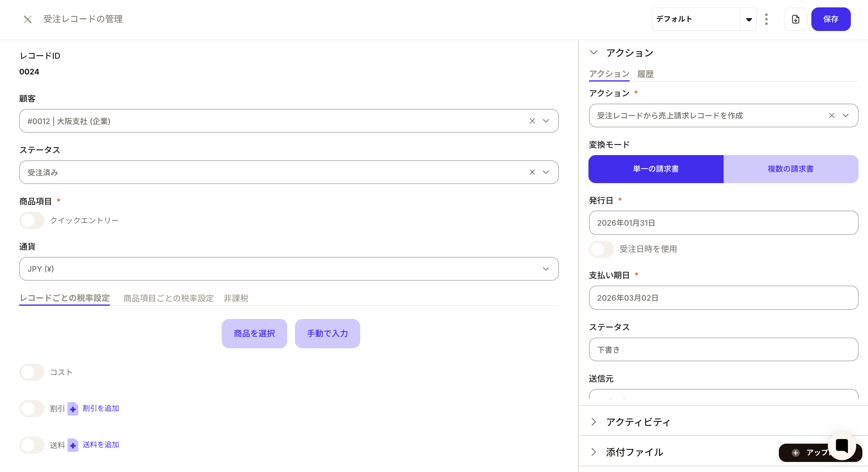868x472 pixels.
Task: Switch to the 履歴 tab
Action: pos(645,74)
